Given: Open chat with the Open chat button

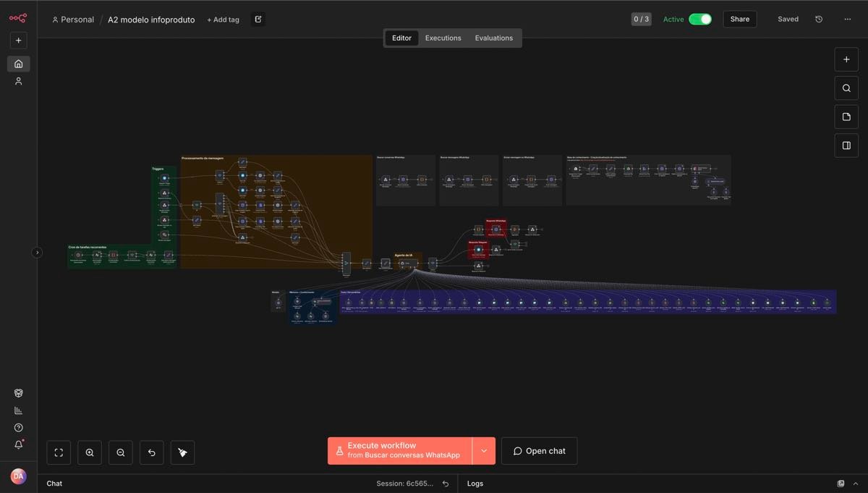Looking at the screenshot, I should coord(539,450).
